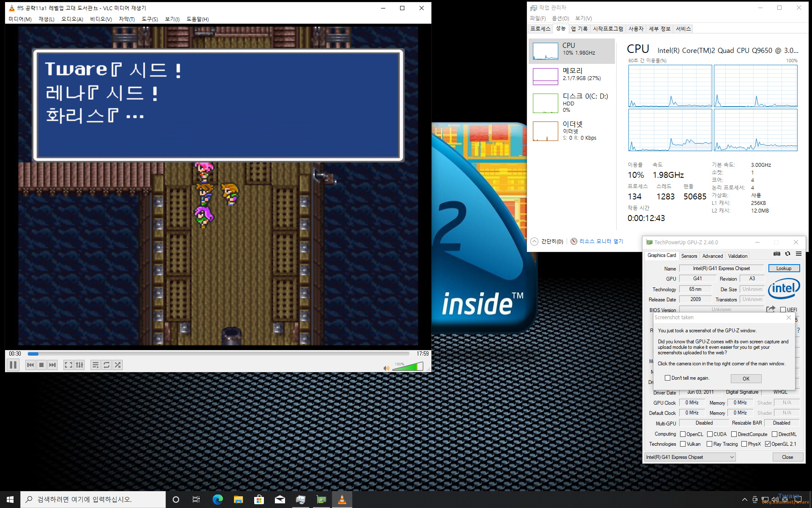Adjust the VLC volume slider
The image size is (812, 508).
[408, 367]
